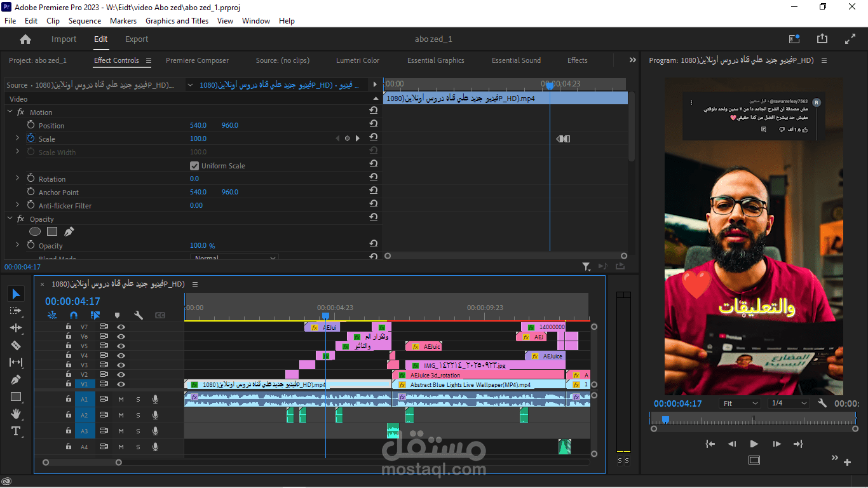This screenshot has width=868, height=488.
Task: Reset the Position parameter
Action: 374,125
